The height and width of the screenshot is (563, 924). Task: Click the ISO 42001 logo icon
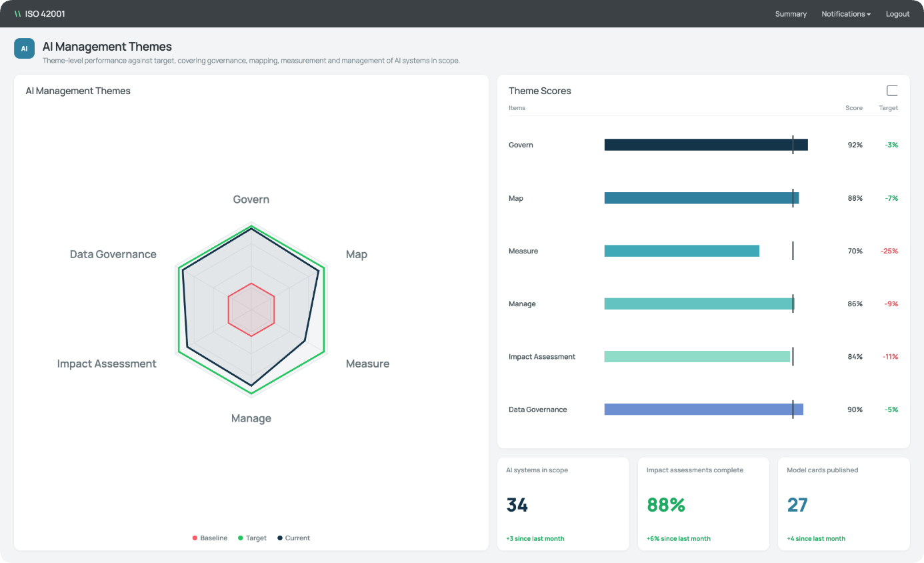click(x=18, y=13)
